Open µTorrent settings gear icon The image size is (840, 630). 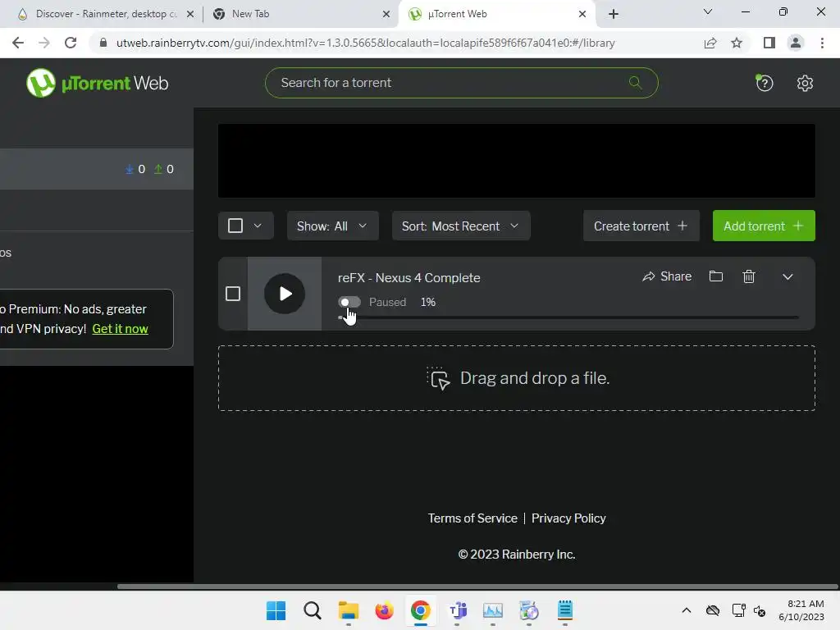805,83
